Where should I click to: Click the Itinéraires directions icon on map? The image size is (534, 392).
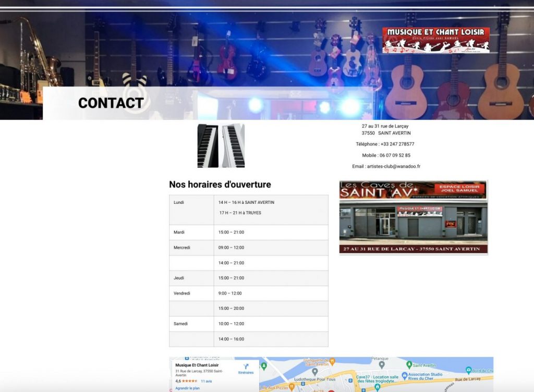(246, 366)
